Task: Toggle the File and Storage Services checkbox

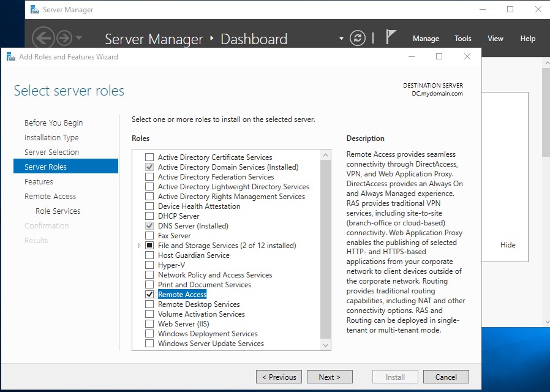Action: 149,246
